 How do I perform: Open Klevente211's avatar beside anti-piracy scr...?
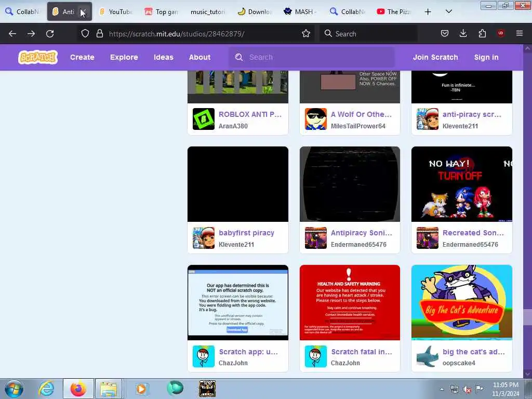(428, 119)
